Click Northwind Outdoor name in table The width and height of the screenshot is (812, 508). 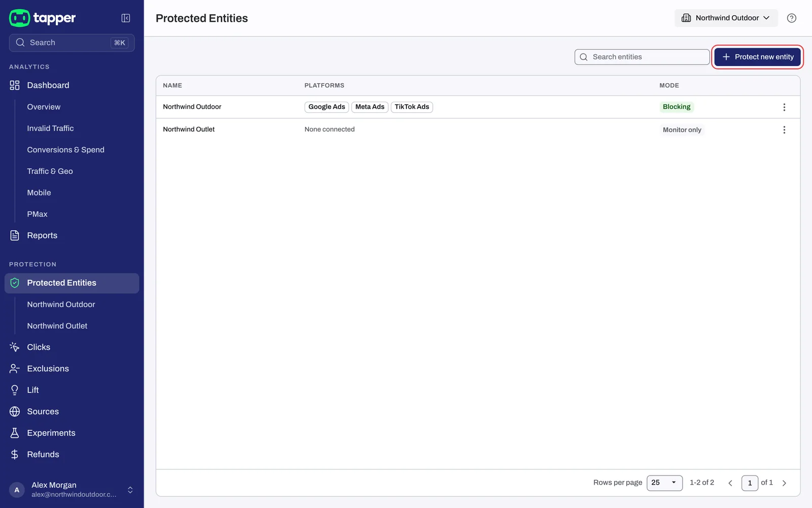tap(192, 107)
